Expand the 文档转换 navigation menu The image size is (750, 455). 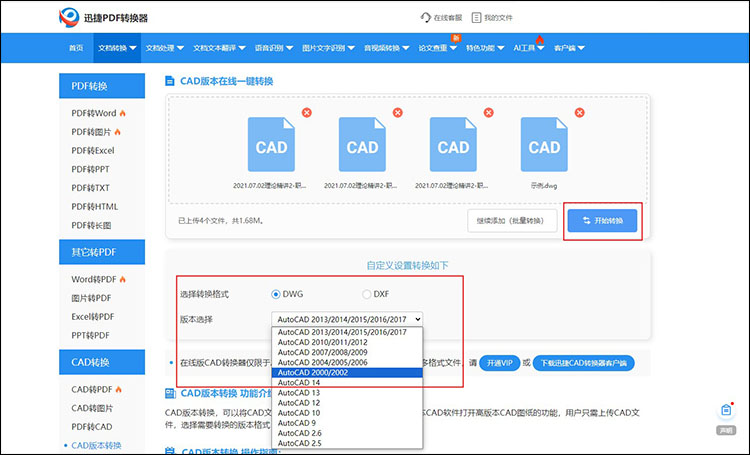click(x=117, y=48)
